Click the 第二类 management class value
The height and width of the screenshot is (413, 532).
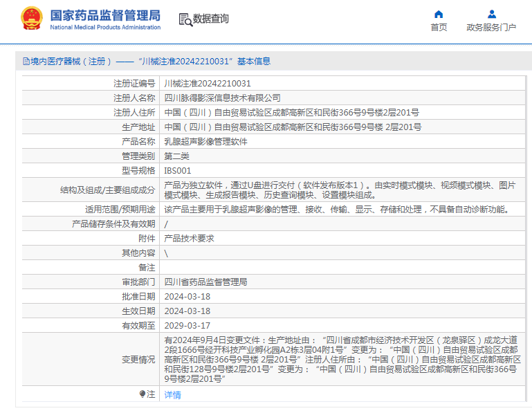tap(176, 156)
